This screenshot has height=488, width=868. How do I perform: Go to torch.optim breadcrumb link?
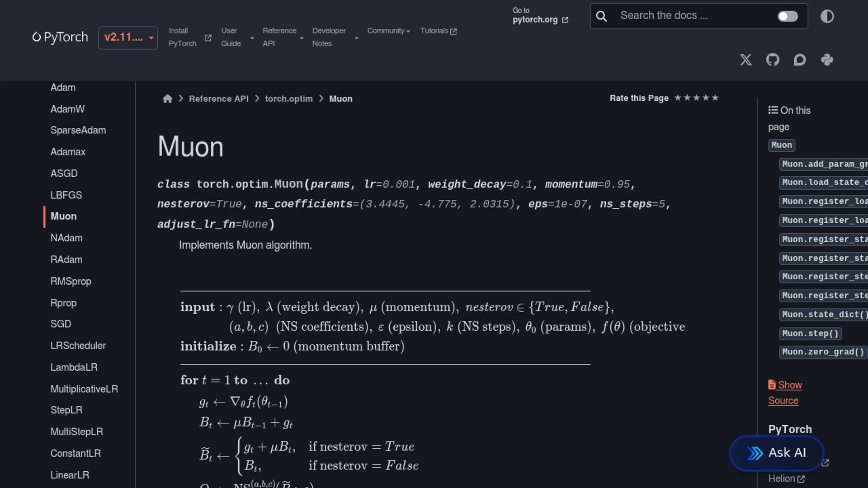pyautogui.click(x=288, y=99)
